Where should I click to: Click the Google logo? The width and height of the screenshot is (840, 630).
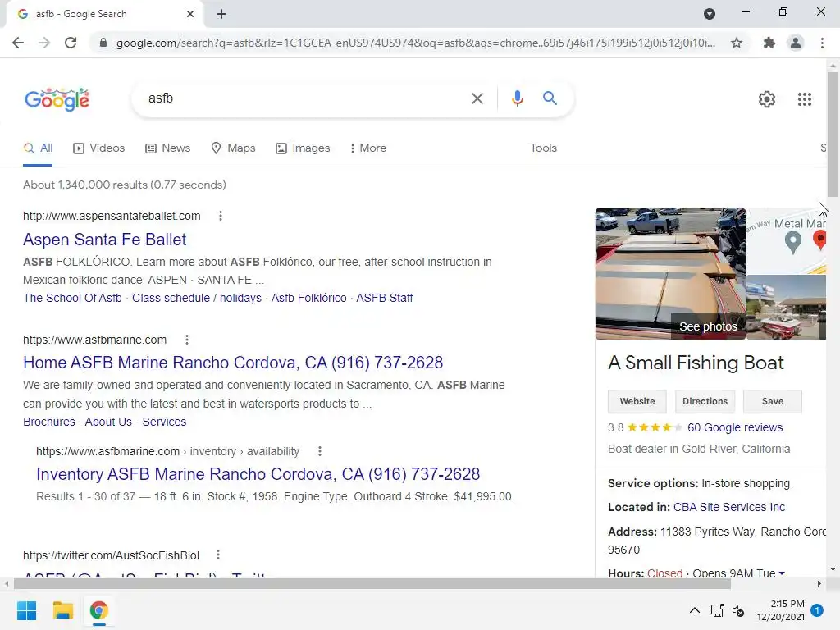point(57,99)
